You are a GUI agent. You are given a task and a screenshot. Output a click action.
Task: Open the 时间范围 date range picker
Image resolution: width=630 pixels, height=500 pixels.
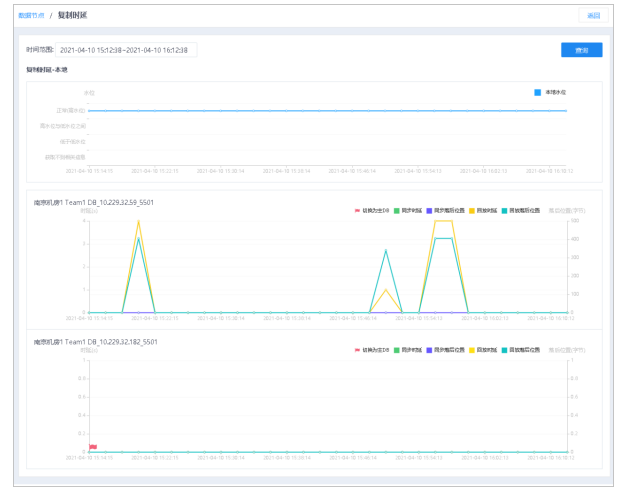pyautogui.click(x=126, y=50)
